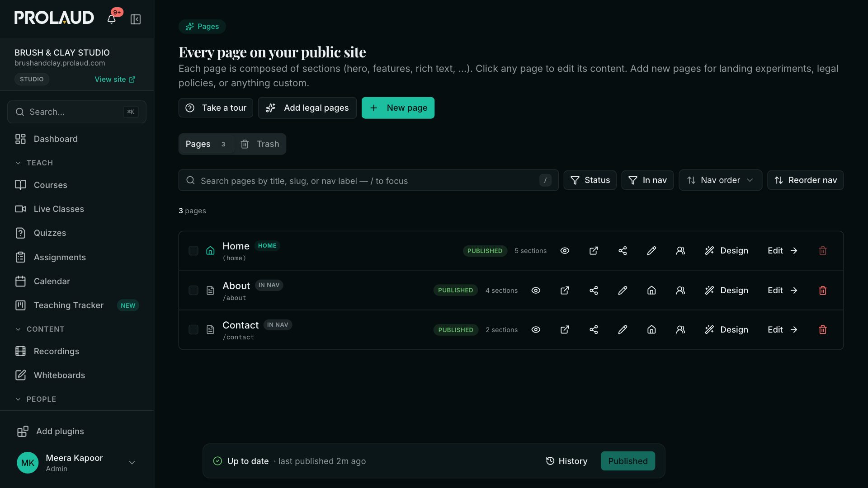The height and width of the screenshot is (488, 868).
Task: Open the Nav order sort dropdown
Action: tap(720, 180)
